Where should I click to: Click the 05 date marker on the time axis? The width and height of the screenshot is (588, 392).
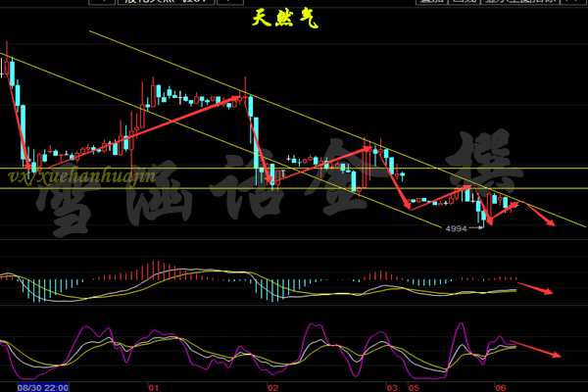pyautogui.click(x=414, y=387)
